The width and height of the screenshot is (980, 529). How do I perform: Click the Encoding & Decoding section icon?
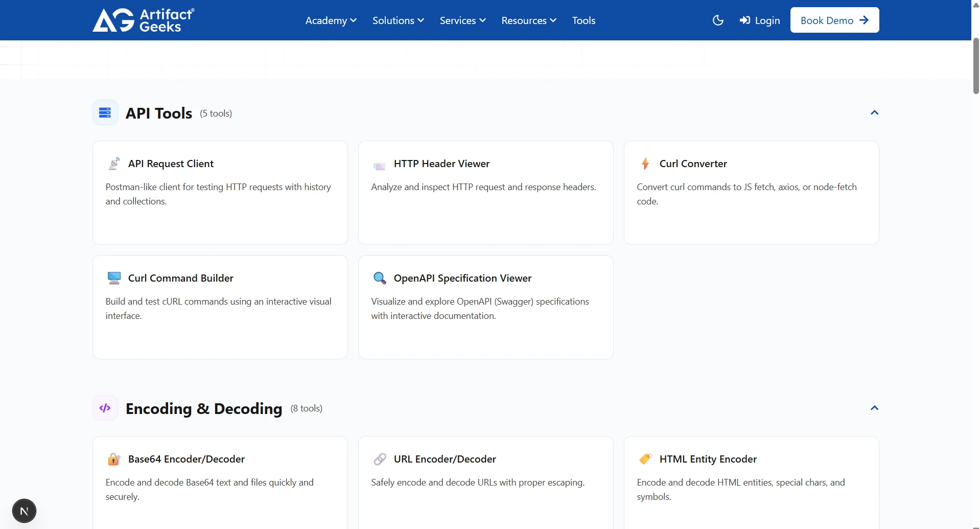[105, 408]
